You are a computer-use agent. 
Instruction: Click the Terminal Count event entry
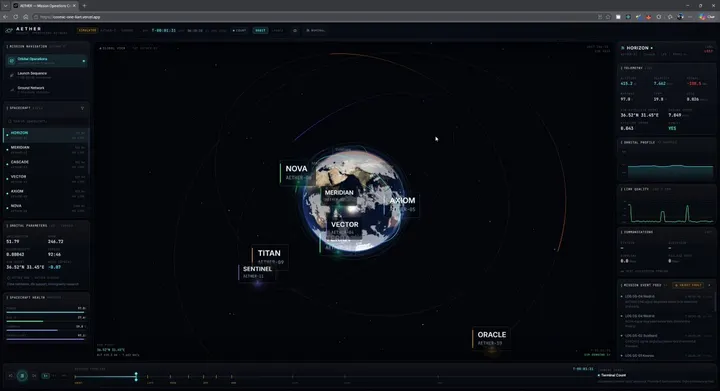tap(613, 375)
